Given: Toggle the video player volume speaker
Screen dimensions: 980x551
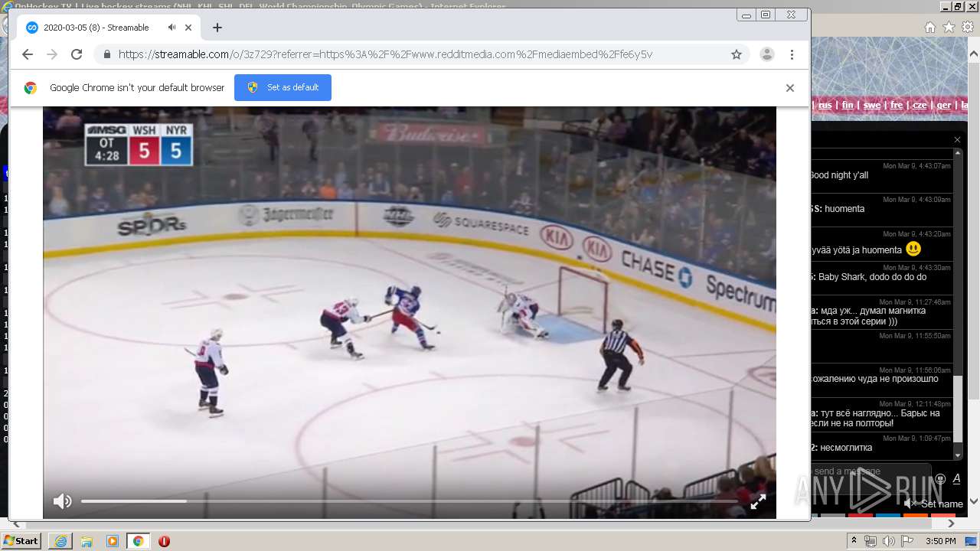Looking at the screenshot, I should [62, 501].
